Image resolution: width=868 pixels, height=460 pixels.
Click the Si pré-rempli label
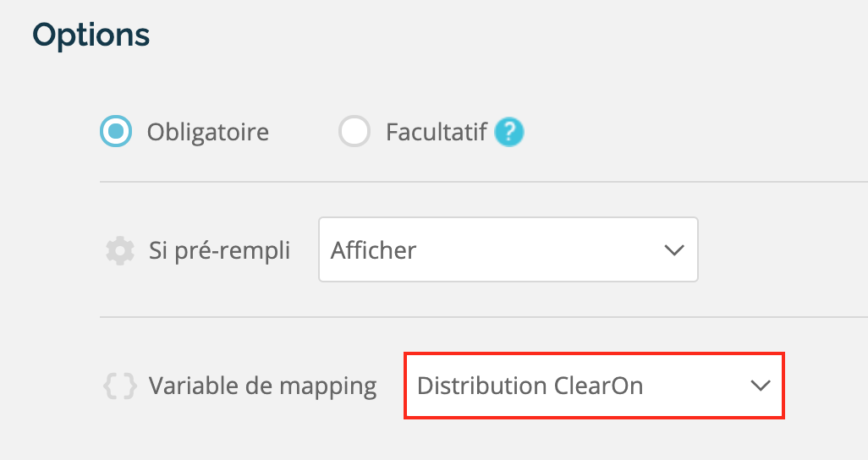[219, 251]
